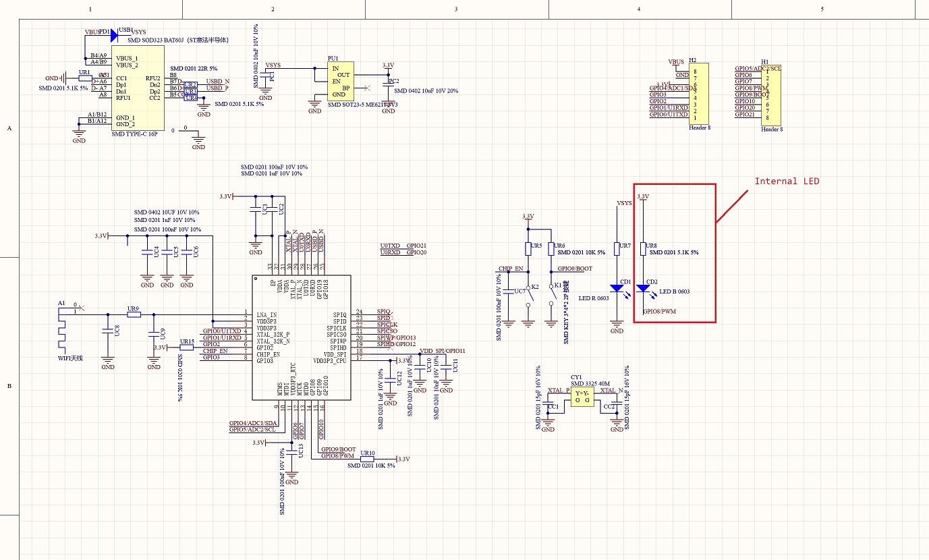The height and width of the screenshot is (560, 929).
Task: Click the 'RFU2' pin name on the USB connector
Action: (x=153, y=78)
